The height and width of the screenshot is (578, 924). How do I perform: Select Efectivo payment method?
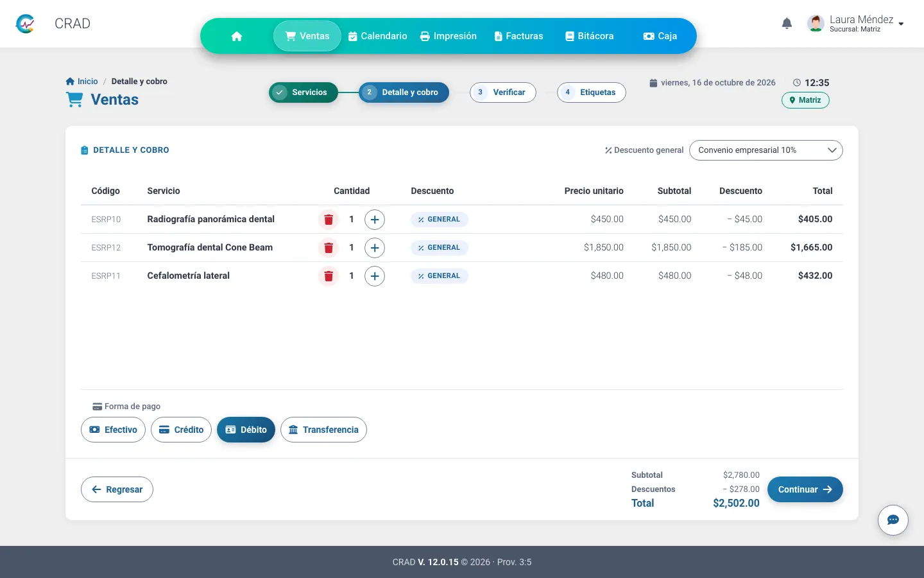(x=113, y=430)
